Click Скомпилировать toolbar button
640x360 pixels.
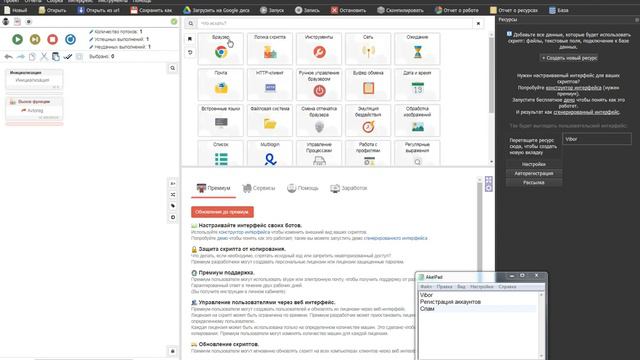(x=400, y=10)
